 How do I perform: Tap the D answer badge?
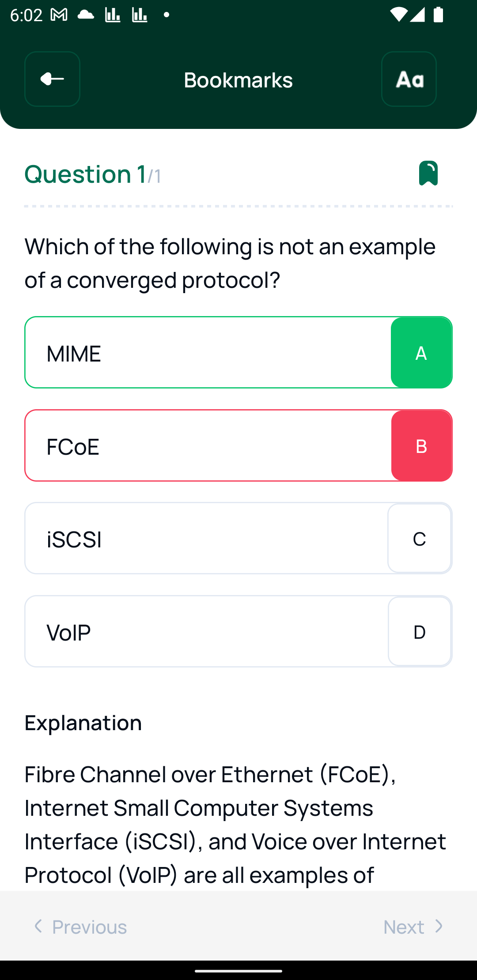tap(420, 631)
